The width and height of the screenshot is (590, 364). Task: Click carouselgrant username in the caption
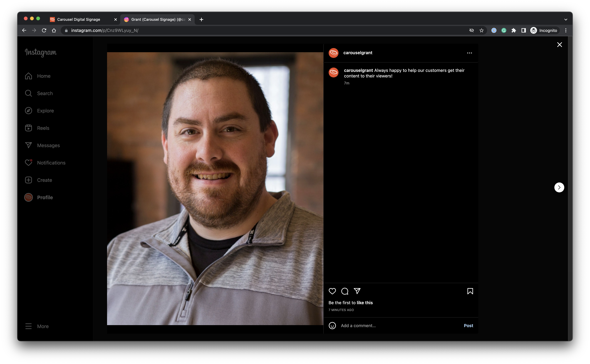point(358,70)
